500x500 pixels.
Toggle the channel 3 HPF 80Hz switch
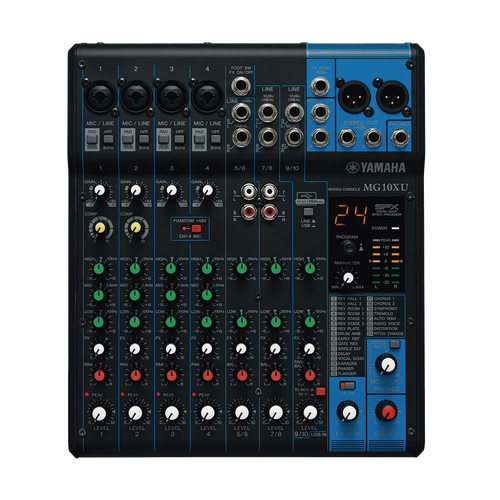tap(180, 139)
